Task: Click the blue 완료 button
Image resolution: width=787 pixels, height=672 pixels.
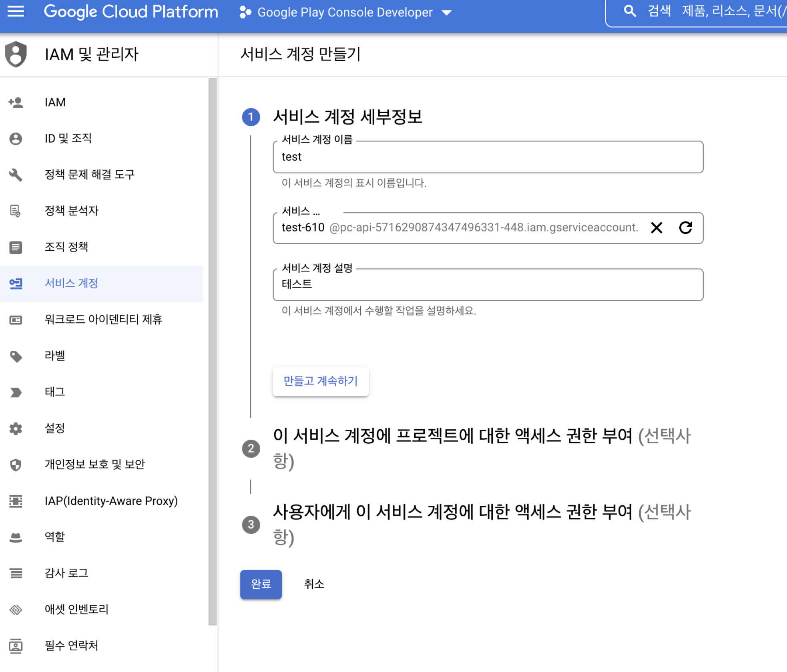Action: pos(261,584)
